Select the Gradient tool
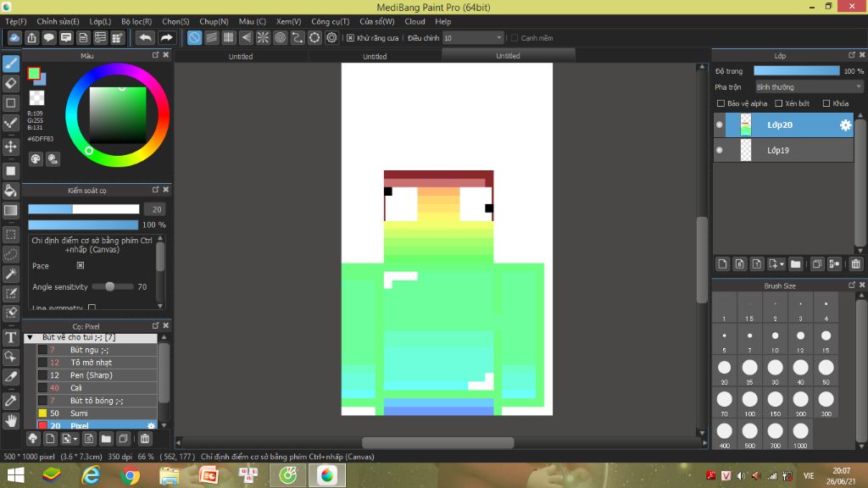 pos(11,210)
